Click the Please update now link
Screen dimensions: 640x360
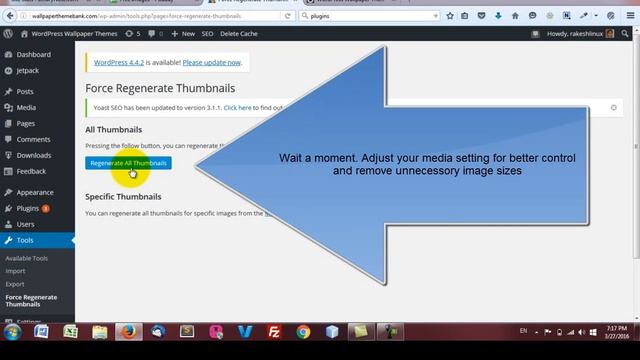(x=211, y=62)
